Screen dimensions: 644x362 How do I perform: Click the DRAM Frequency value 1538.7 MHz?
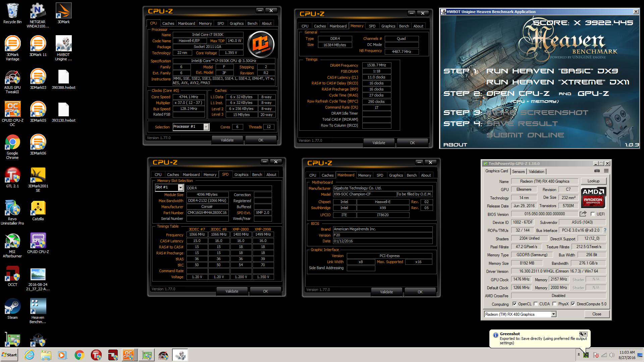click(376, 65)
